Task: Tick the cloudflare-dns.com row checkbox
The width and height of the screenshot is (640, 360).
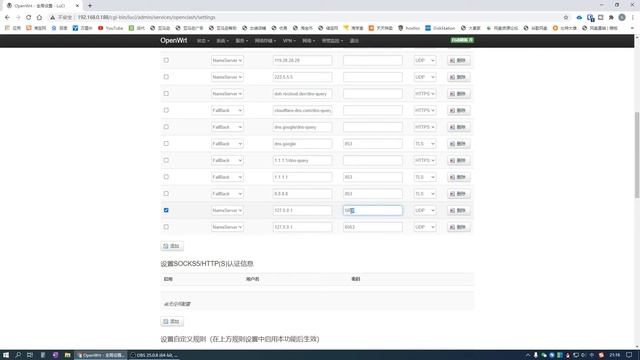Action: (166, 110)
